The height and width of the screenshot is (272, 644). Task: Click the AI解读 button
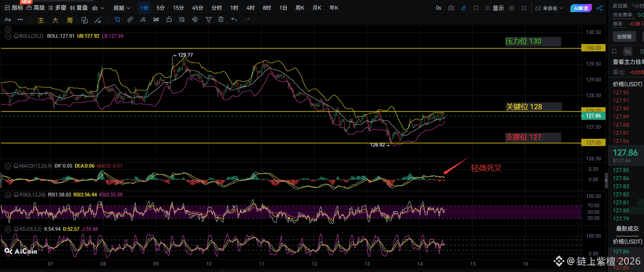(x=581, y=8)
